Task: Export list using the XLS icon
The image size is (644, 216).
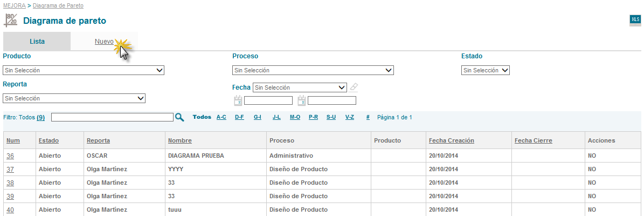Action: (x=635, y=20)
